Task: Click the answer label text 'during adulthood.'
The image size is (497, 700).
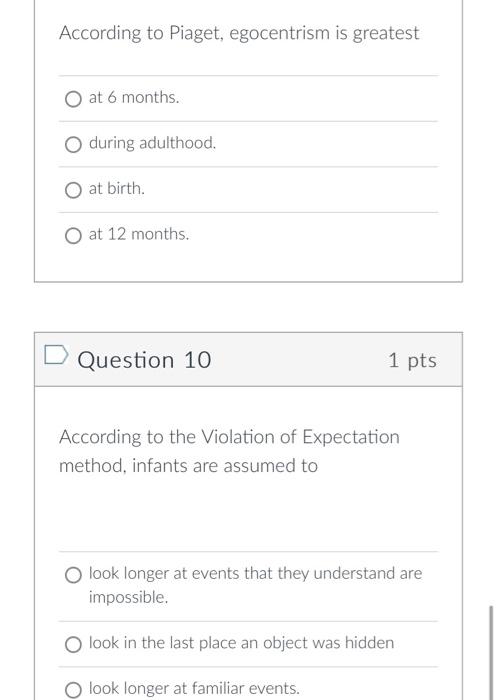Action: (x=152, y=143)
